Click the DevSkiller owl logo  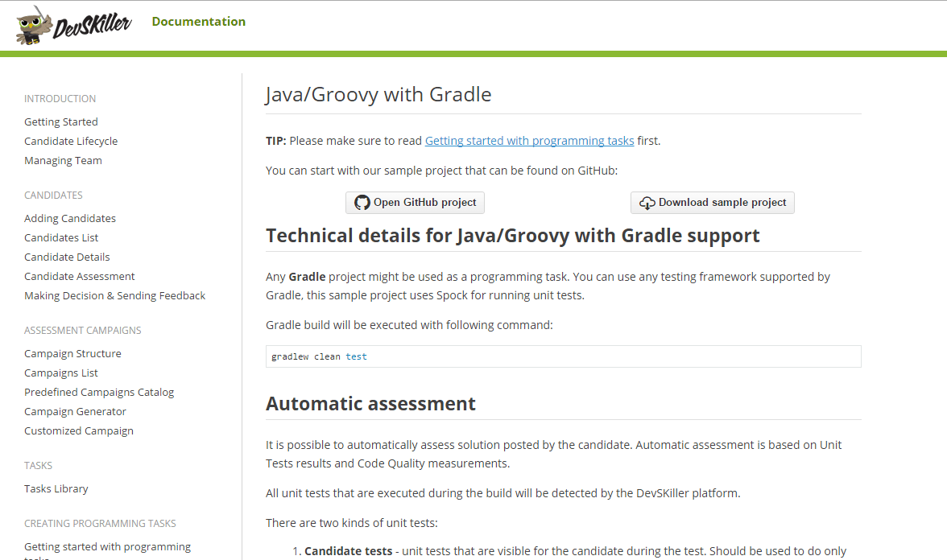pos(34,25)
